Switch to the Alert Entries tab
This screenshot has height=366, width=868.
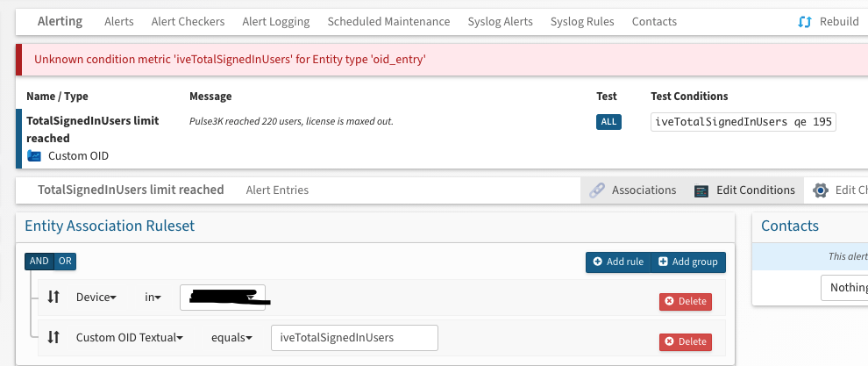pos(277,190)
